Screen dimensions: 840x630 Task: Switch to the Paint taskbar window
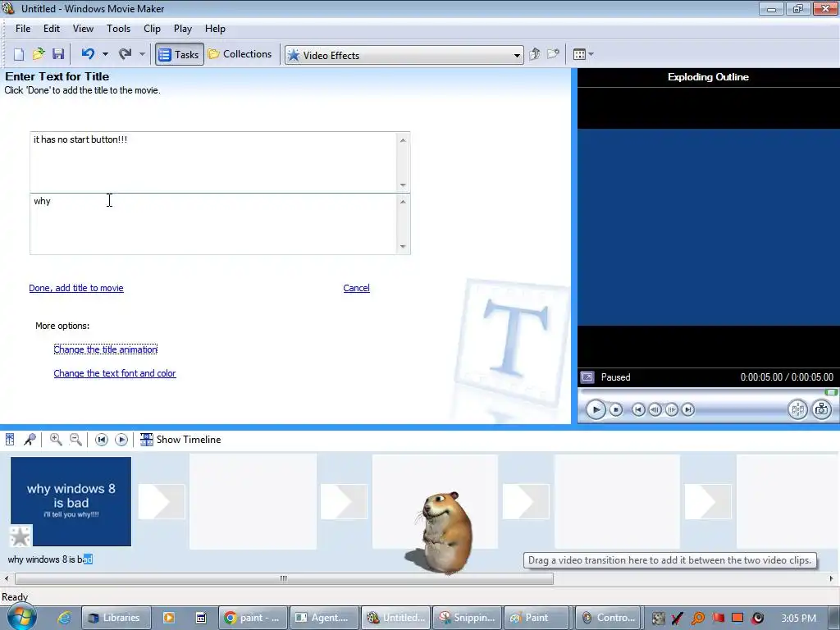coord(538,618)
